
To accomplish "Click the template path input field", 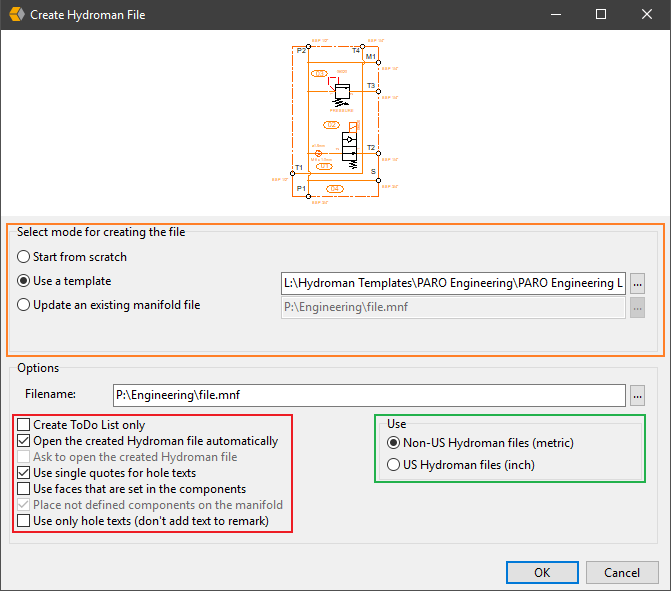I will [453, 283].
